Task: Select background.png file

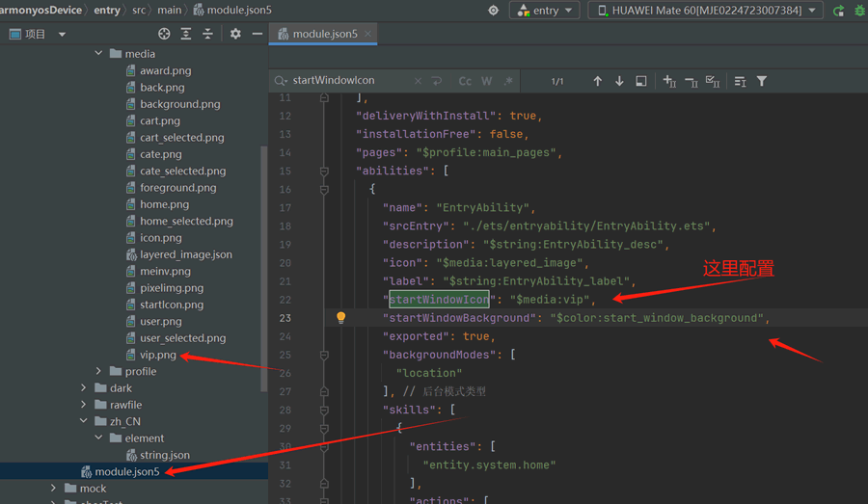Action: click(x=179, y=104)
